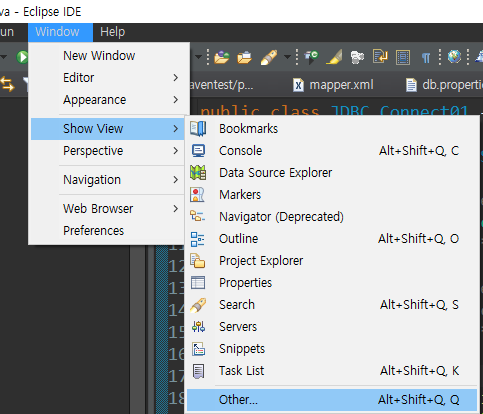Switch to the db.properties editor tab

pyautogui.click(x=443, y=85)
